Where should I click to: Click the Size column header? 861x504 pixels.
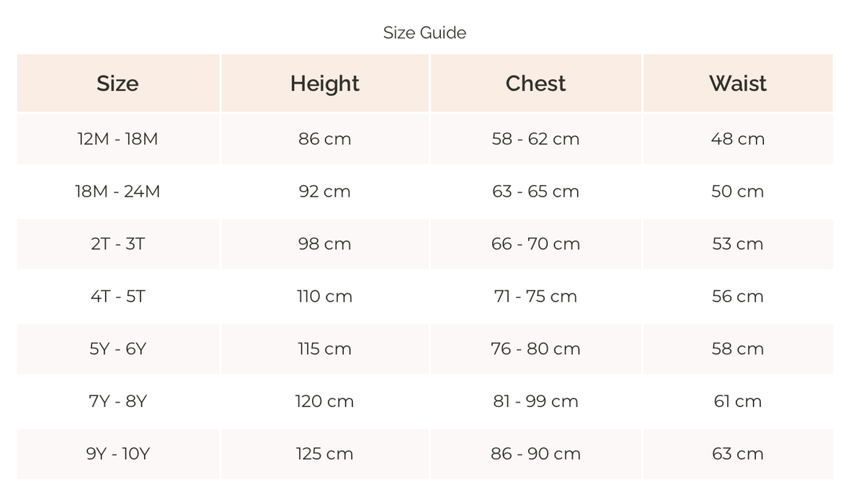click(117, 84)
